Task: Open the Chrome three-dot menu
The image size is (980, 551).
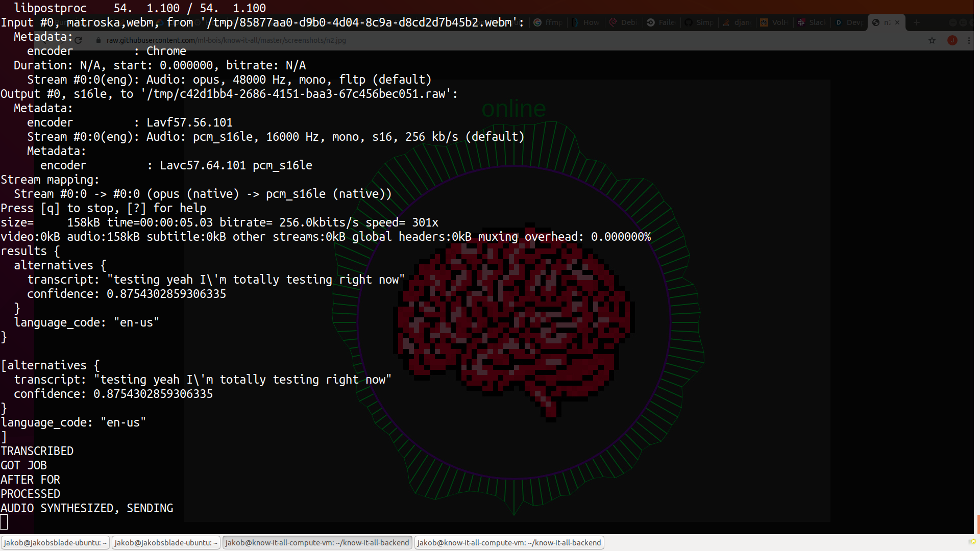Action: coord(969,40)
